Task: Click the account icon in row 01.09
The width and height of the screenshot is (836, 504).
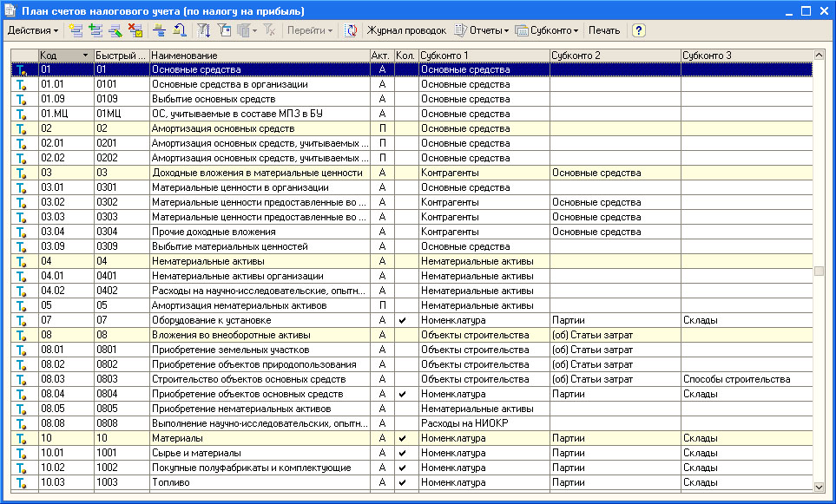Action: (22, 100)
